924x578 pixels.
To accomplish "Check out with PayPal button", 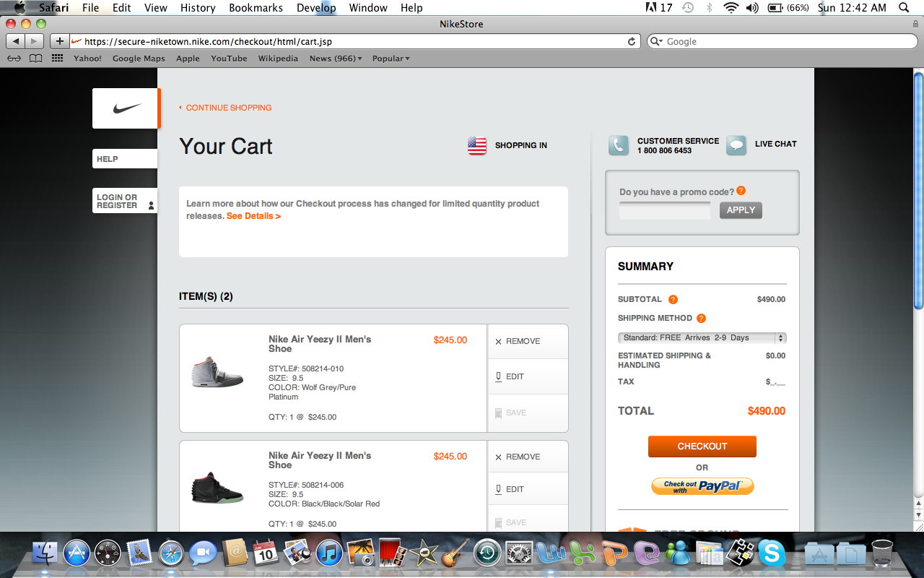I will pos(702,486).
